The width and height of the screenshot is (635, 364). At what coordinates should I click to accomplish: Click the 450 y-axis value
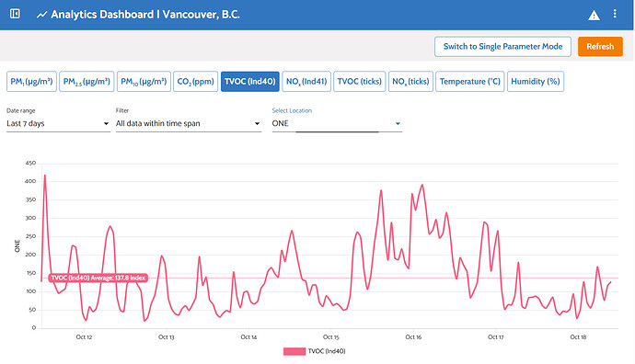(x=30, y=163)
